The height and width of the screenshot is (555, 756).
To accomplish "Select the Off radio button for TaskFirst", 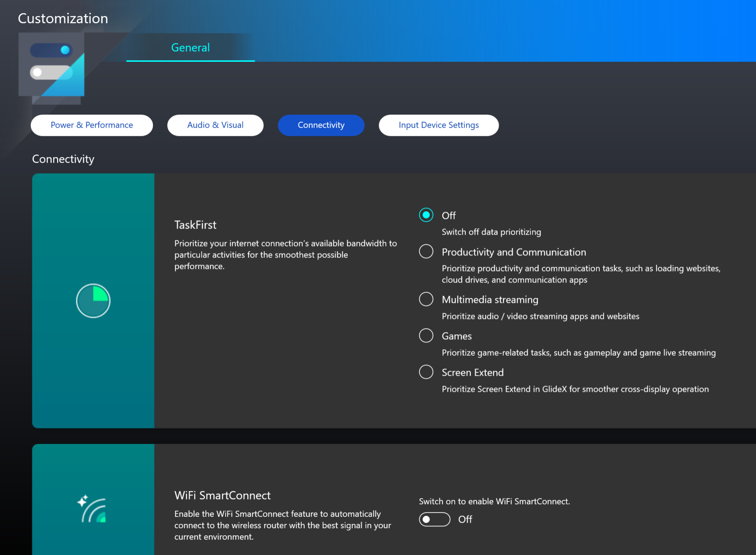I will pyautogui.click(x=426, y=215).
